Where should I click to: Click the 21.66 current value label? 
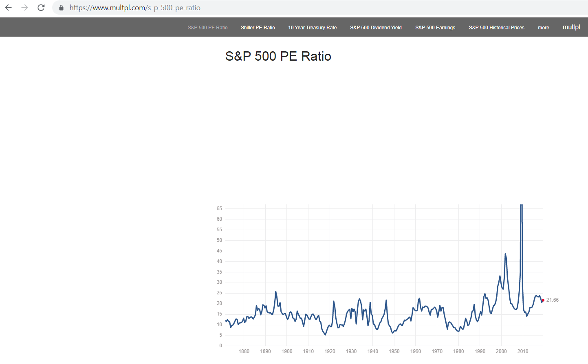553,300
